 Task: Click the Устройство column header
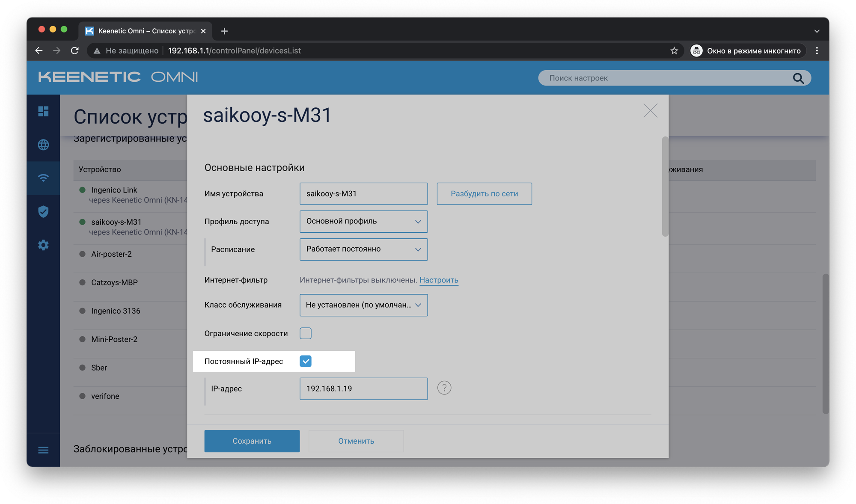[x=100, y=169]
